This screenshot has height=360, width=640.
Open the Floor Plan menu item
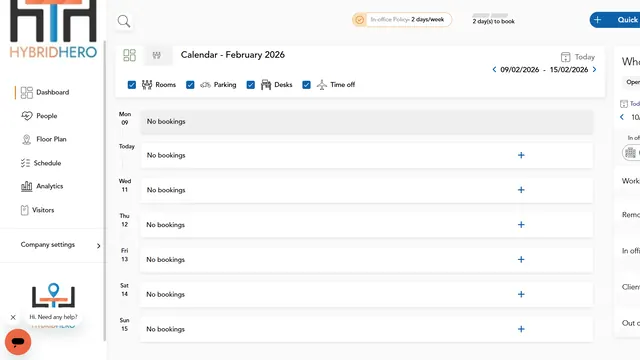coord(44,139)
